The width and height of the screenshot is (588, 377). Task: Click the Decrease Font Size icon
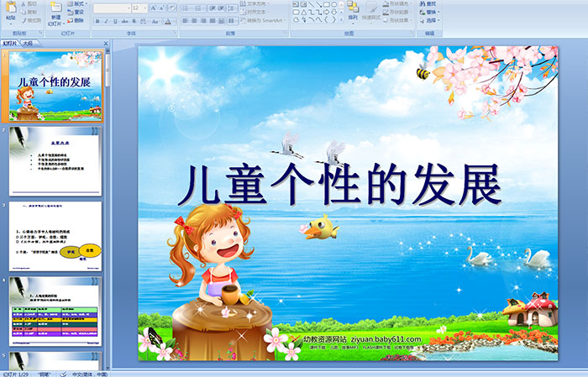click(161, 8)
